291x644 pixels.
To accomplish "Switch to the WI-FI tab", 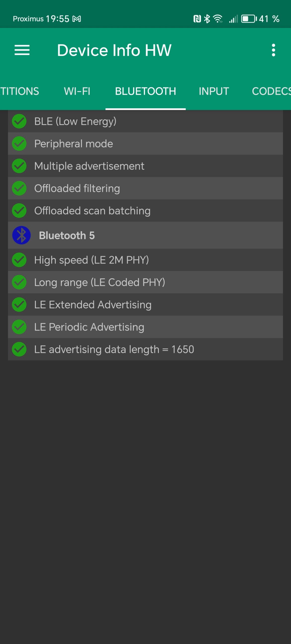I will point(77,91).
